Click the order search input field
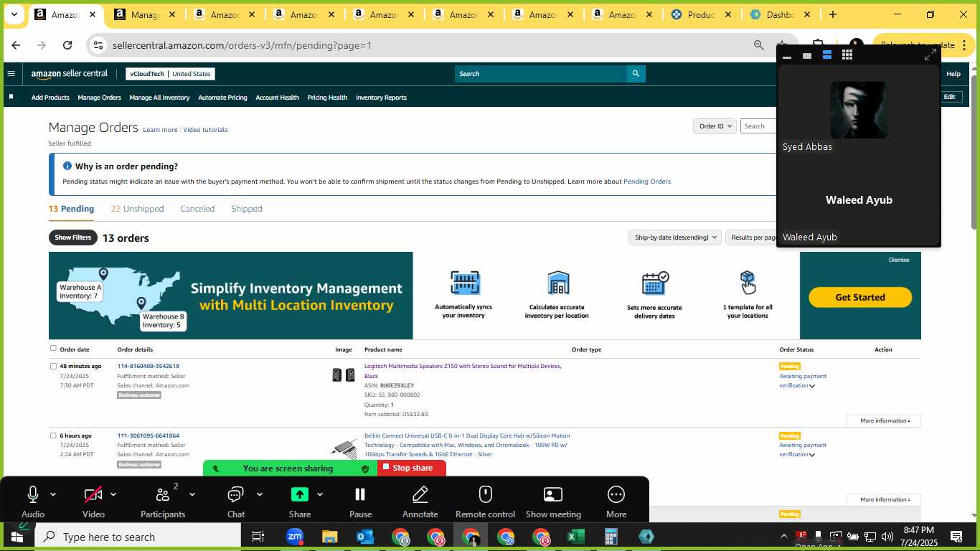Viewport: 980px width, 551px height. 758,126
